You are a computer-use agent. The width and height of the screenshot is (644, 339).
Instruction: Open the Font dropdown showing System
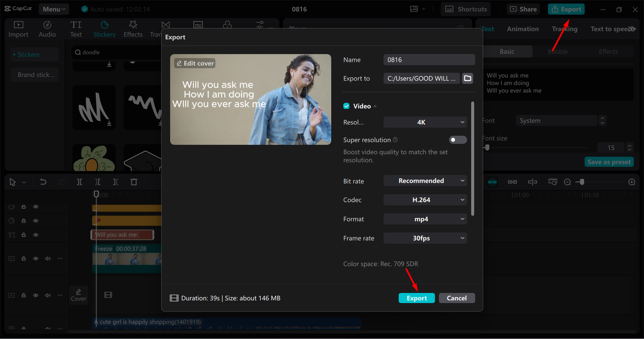tap(556, 121)
